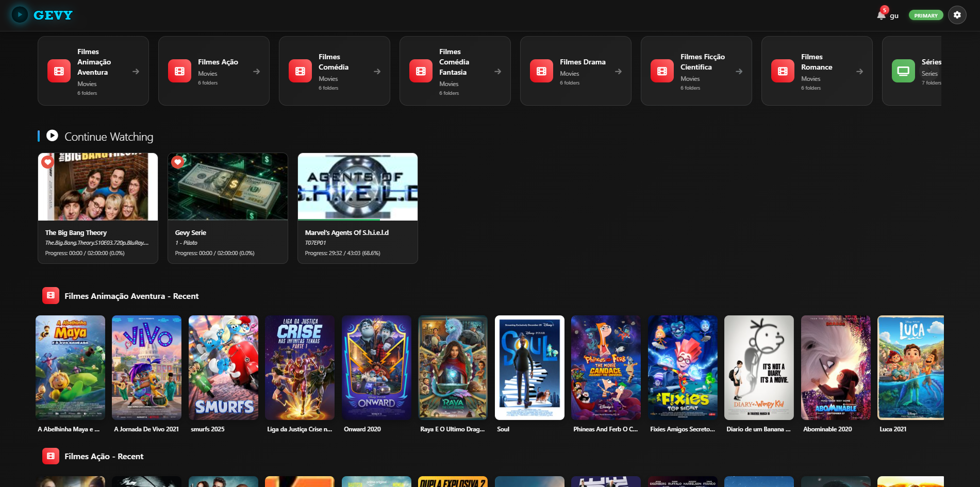Screen dimensions: 980x487
Task: Resume Gevy Serie thumbnail
Action: pyautogui.click(x=228, y=187)
